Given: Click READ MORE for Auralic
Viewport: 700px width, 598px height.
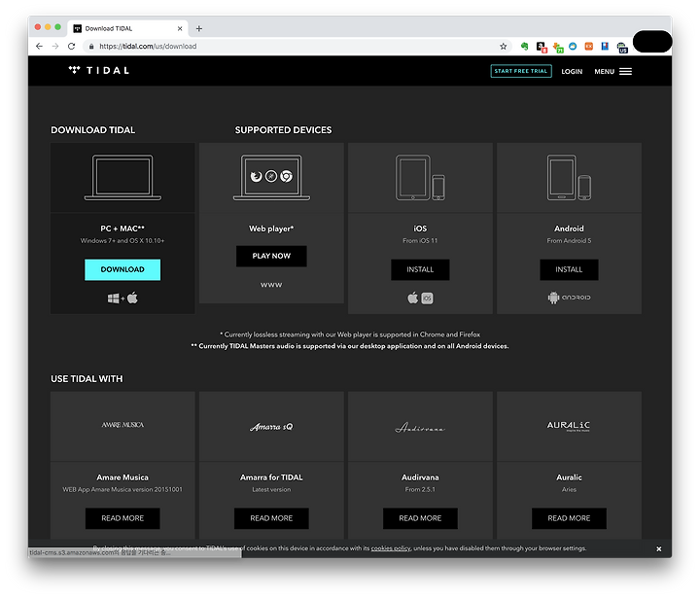Looking at the screenshot, I should tap(569, 518).
